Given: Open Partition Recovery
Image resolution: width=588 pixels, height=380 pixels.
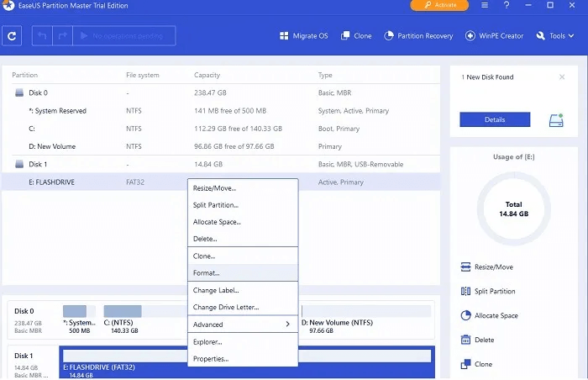Looking at the screenshot, I should pos(418,36).
